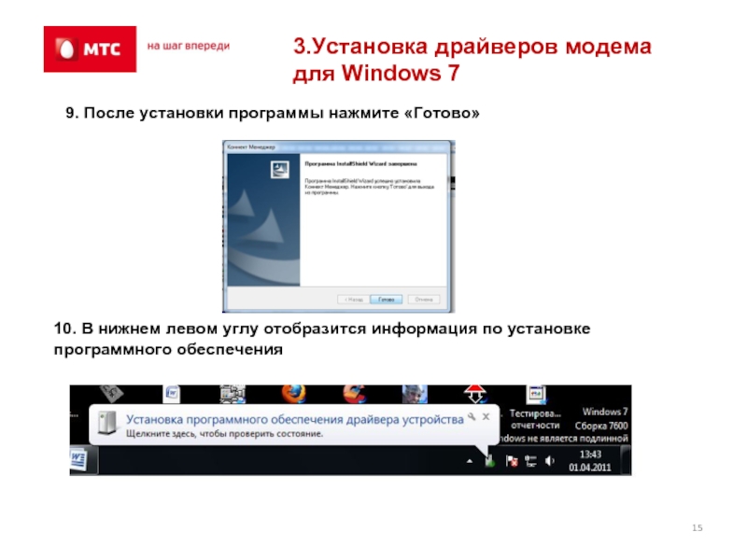Open the driver installation notification link
Viewport: 747px width, 560px height.
point(294,419)
